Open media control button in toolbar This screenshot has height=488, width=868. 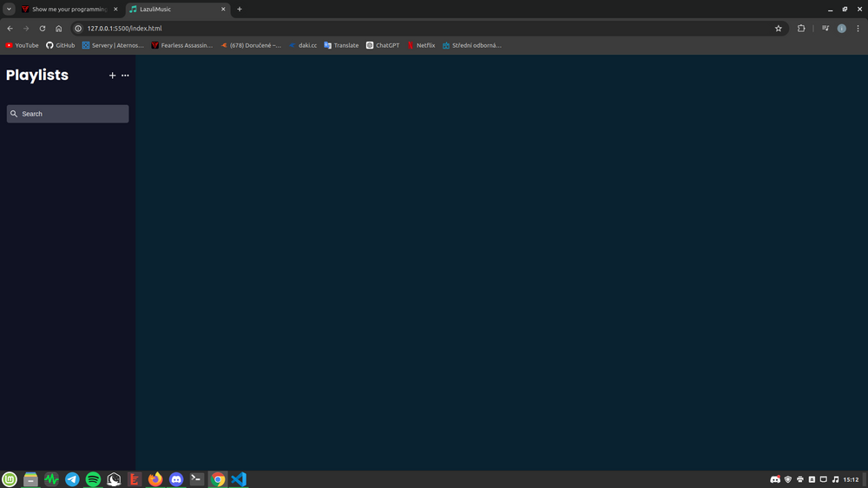point(825,29)
